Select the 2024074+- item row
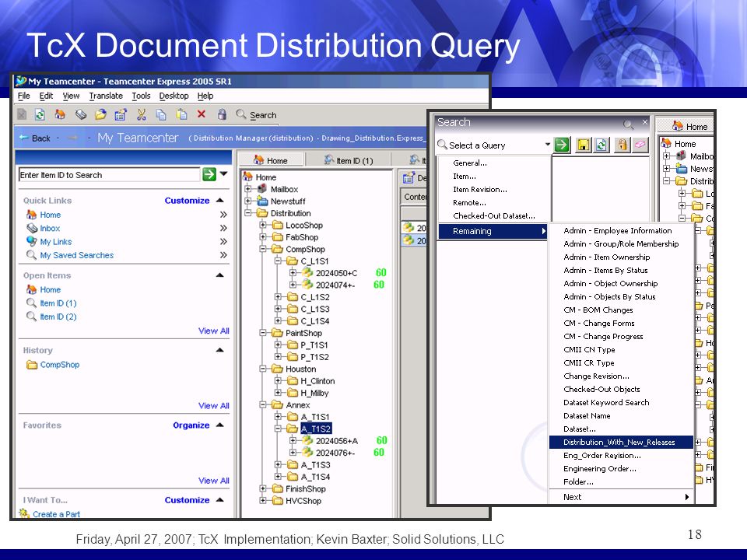The height and width of the screenshot is (560, 747). [x=335, y=285]
